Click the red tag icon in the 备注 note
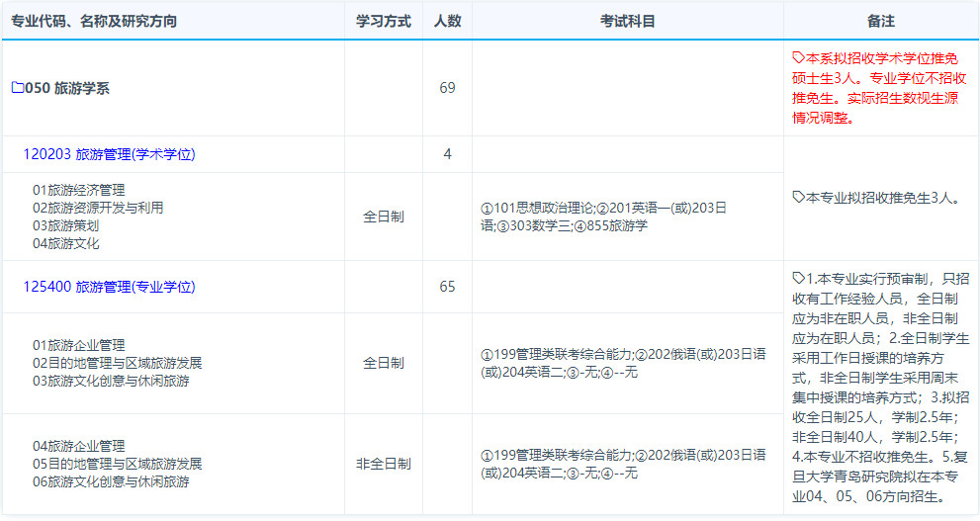Viewport: 980px width, 521px height. (799, 58)
